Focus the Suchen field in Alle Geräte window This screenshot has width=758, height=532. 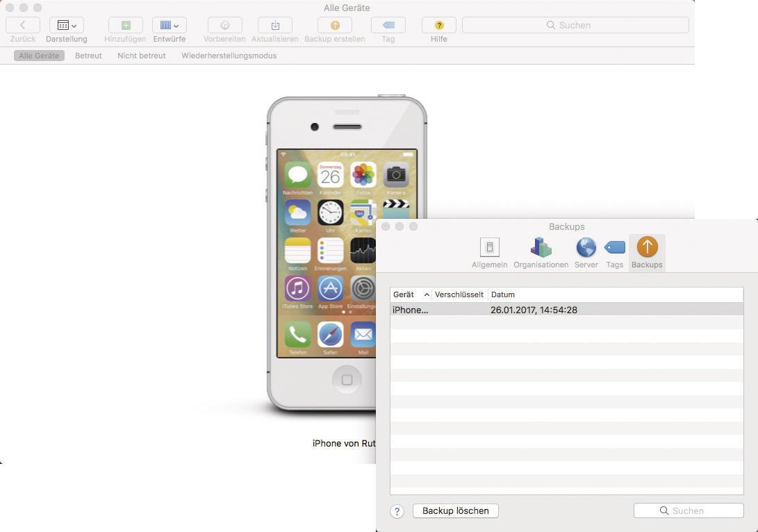point(575,25)
